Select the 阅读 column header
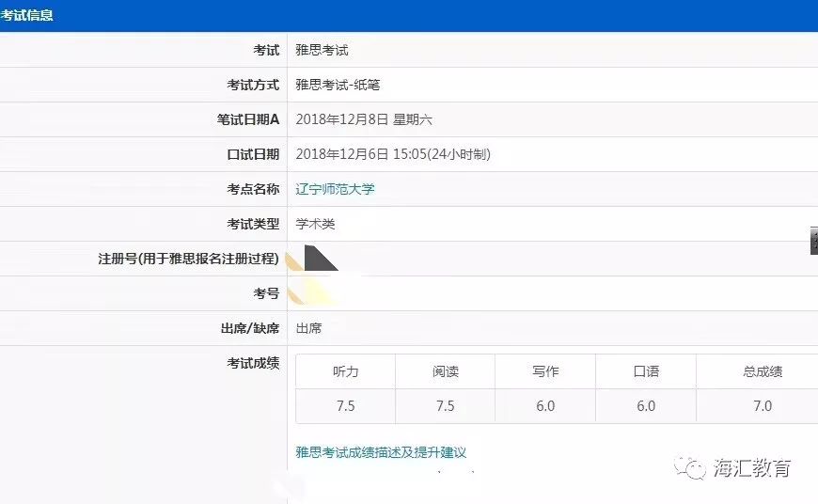This screenshot has height=504, width=818. 445,371
